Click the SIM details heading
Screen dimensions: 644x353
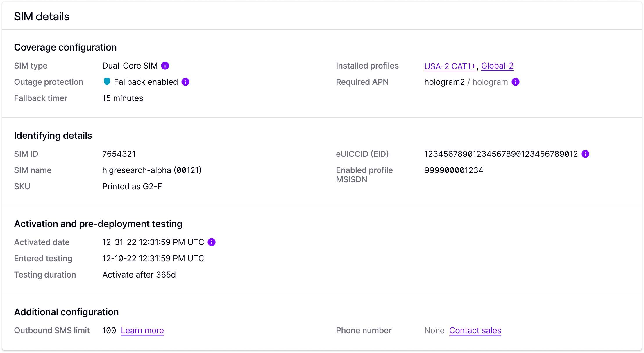click(42, 17)
